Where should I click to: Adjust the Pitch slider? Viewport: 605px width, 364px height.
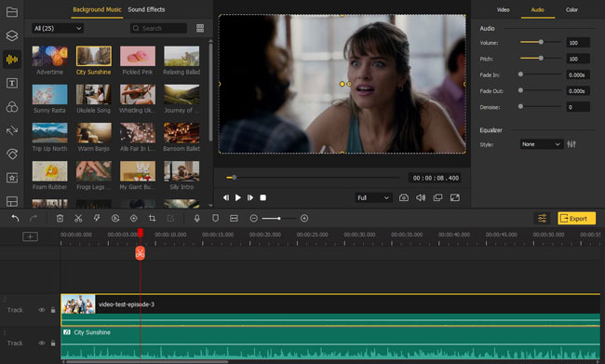pyautogui.click(x=541, y=59)
